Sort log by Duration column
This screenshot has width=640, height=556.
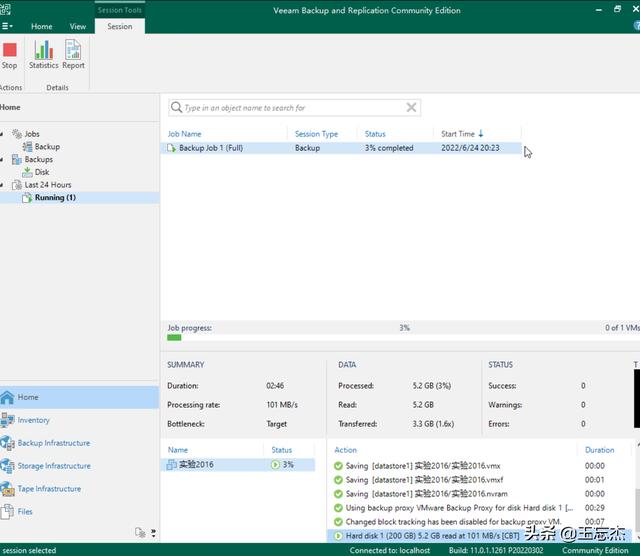(599, 450)
